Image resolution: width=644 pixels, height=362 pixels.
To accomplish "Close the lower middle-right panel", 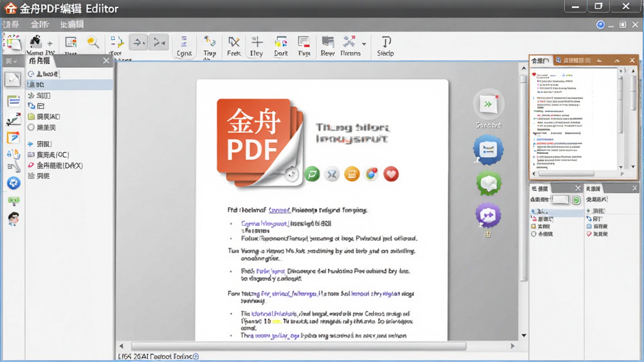I will pos(578,188).
